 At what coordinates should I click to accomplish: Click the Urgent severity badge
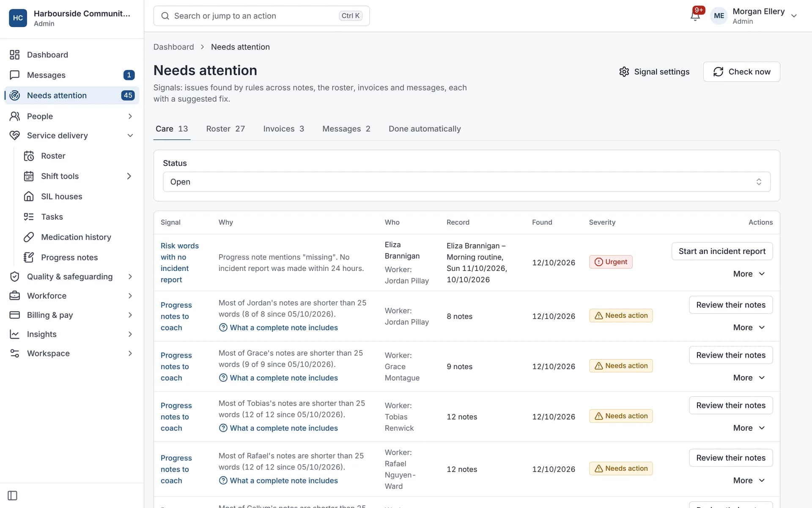click(611, 262)
